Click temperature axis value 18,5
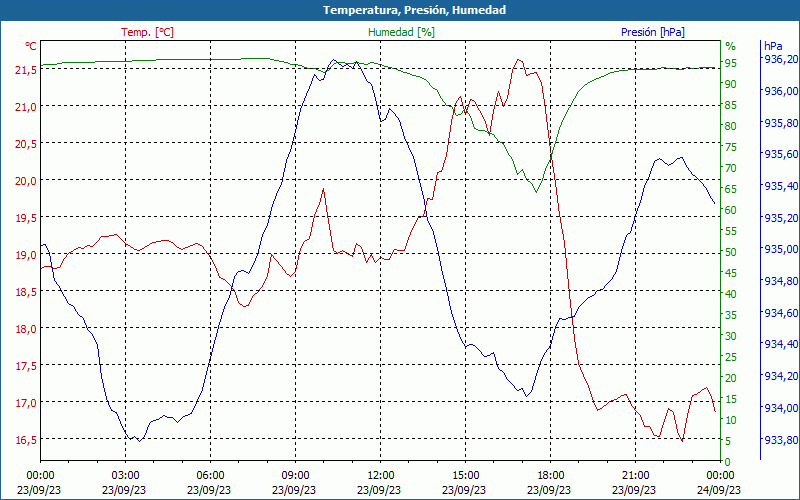The width and height of the screenshot is (800, 500). point(26,292)
